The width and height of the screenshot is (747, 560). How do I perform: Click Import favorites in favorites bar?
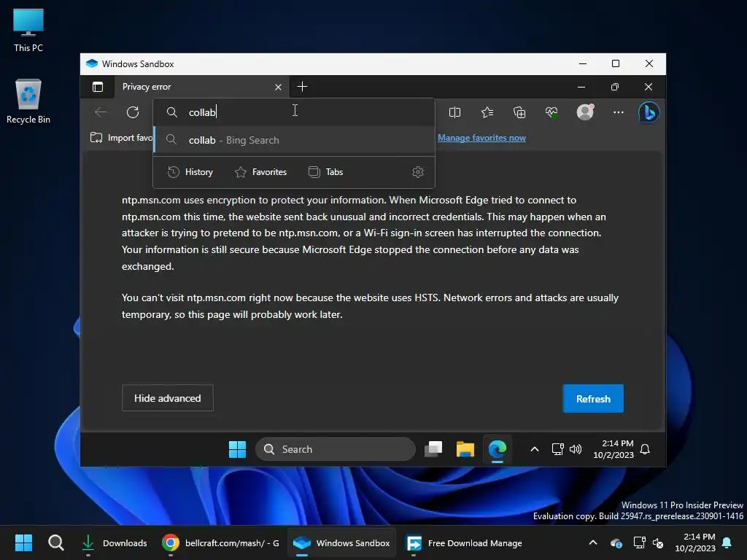122,138
